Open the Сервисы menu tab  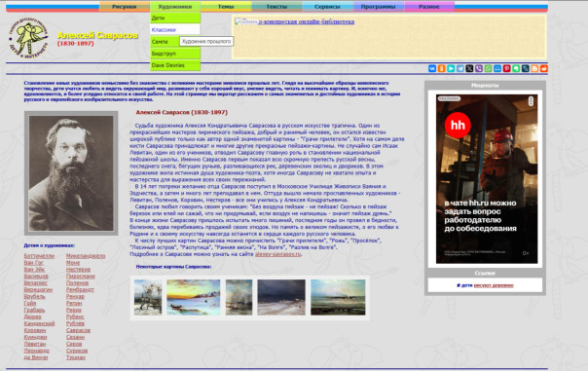(327, 7)
